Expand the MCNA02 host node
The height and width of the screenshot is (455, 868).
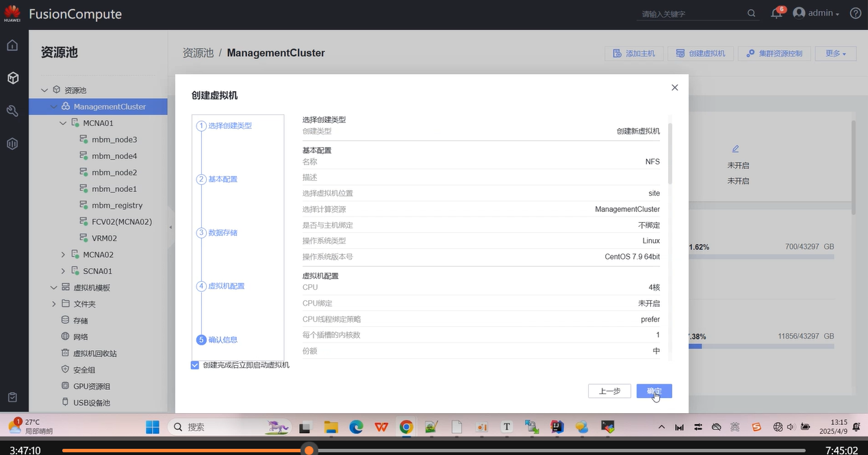63,255
